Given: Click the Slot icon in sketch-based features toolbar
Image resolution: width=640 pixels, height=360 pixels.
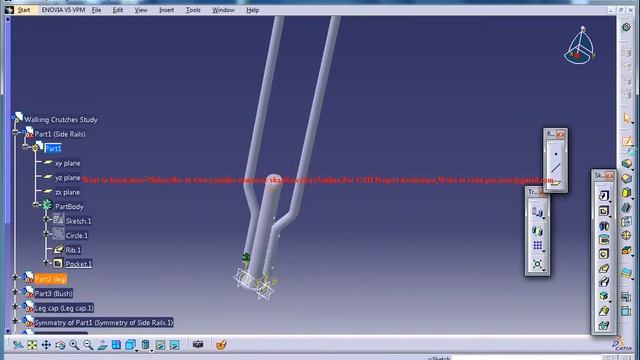Looking at the screenshot, I should [604, 282].
